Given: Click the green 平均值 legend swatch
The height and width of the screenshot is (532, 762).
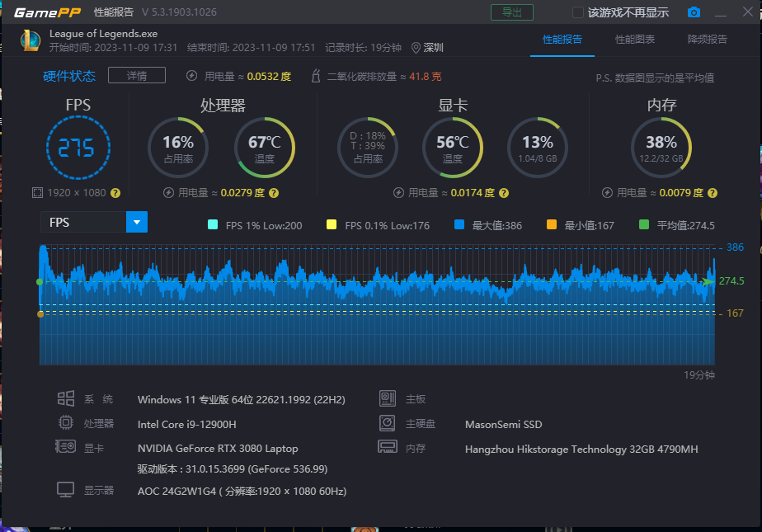Looking at the screenshot, I should tap(644, 224).
